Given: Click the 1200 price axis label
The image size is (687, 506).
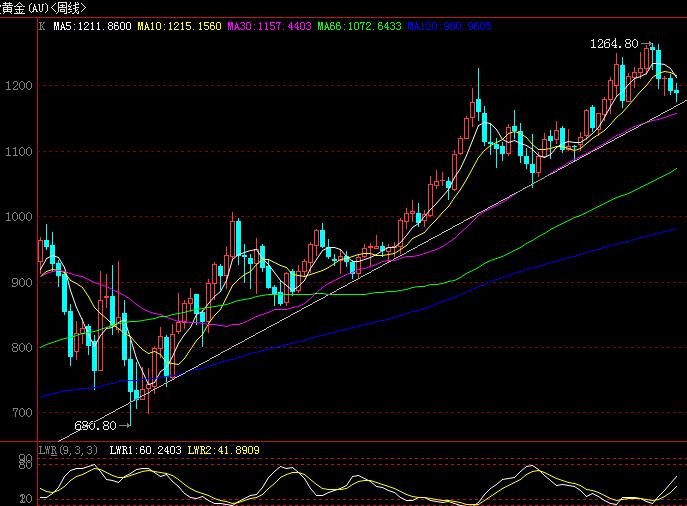Looking at the screenshot, I should coord(19,86).
